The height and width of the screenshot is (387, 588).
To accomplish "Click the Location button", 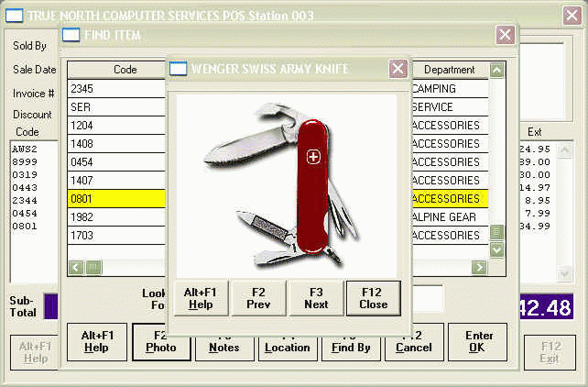I will 288,348.
